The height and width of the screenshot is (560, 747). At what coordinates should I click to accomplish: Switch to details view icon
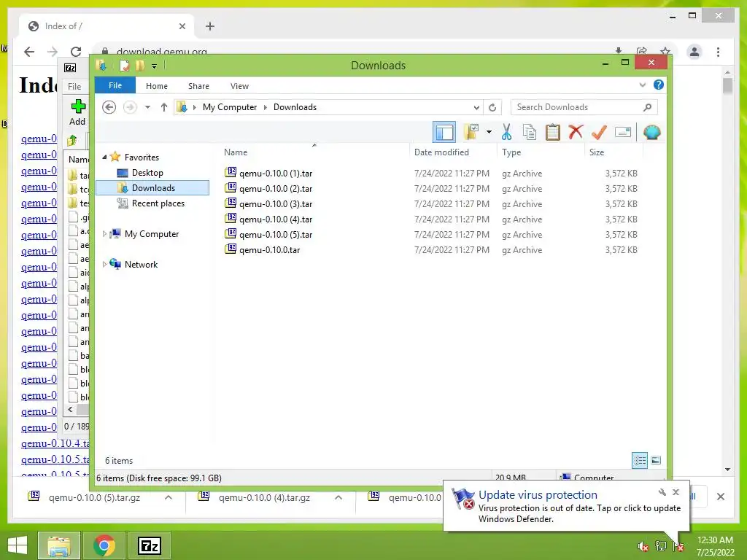pos(639,460)
